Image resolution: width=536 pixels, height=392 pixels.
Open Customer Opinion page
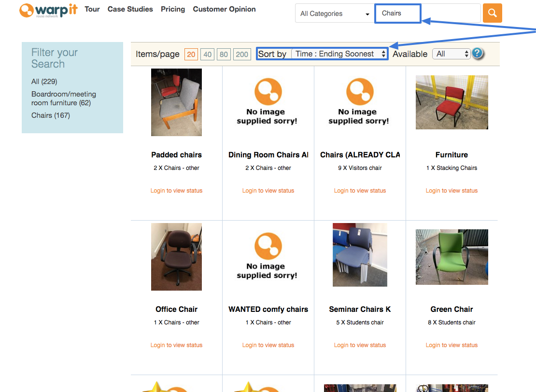(x=224, y=9)
